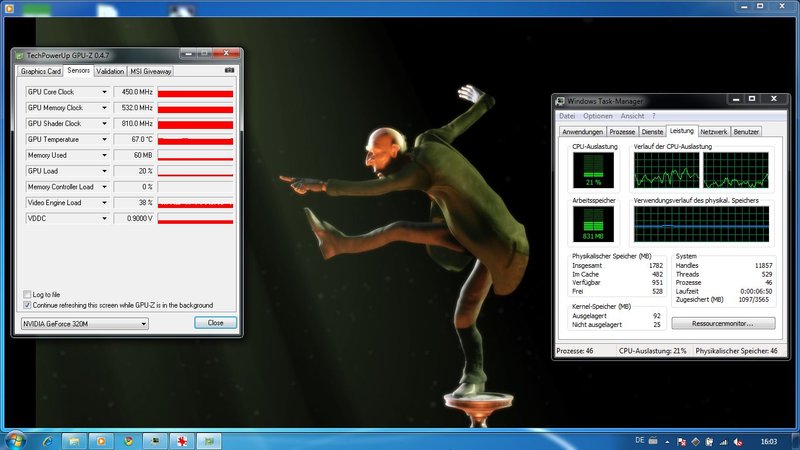Click the Handles value 11857

(x=764, y=265)
